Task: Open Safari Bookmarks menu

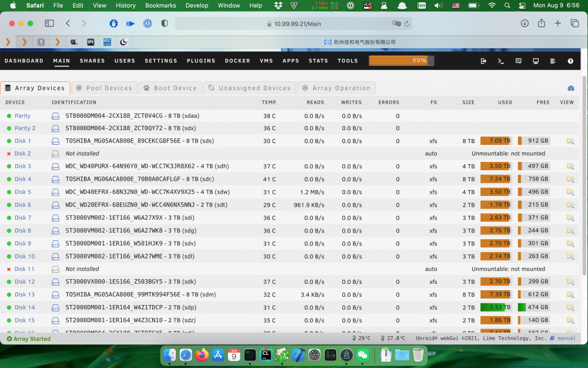Action: 161,5
